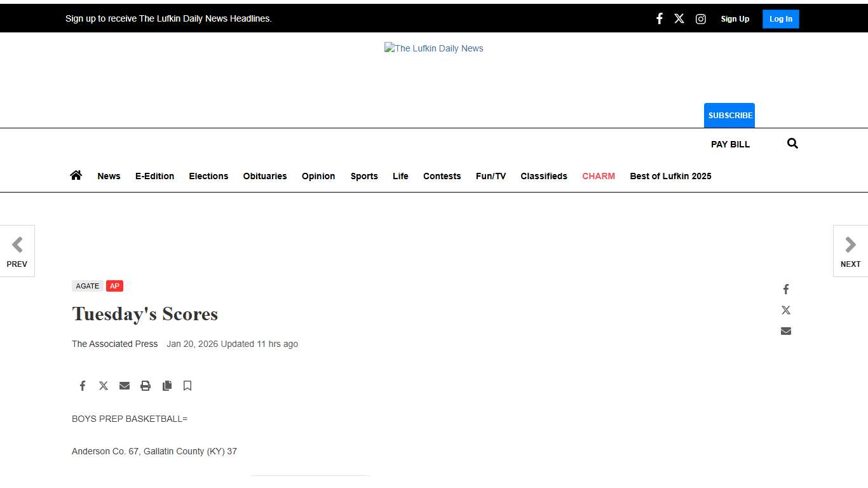This screenshot has height=488, width=868.
Task: Click the blue SUBSCRIBE button
Action: pos(729,115)
